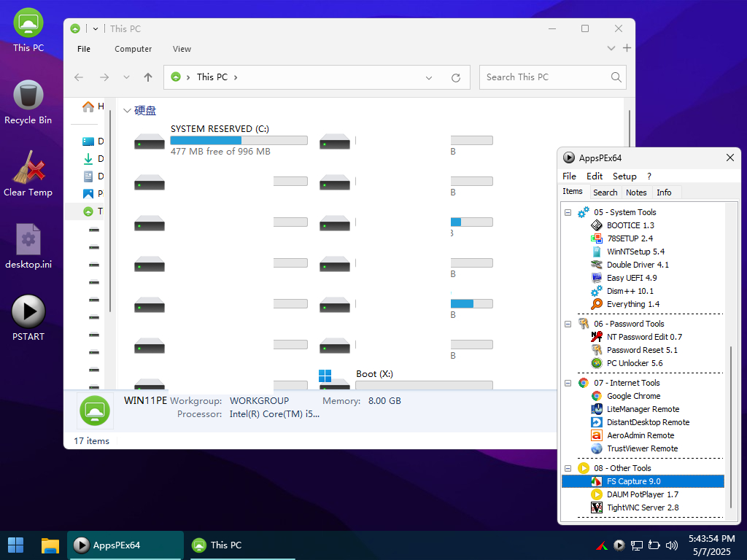Screen dimensions: 747x560
Task: Collapse 05 - System Tools group
Action: pyautogui.click(x=568, y=212)
